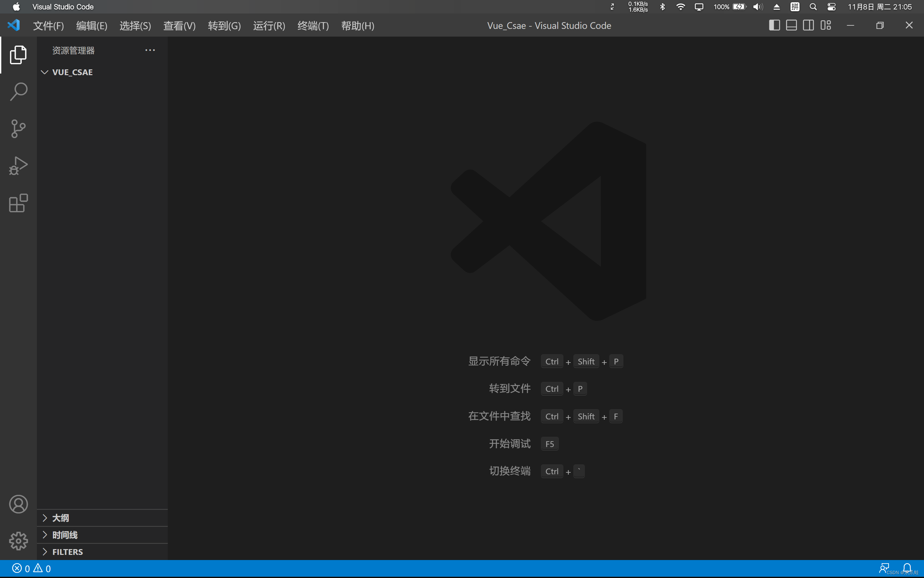Minimize the VS Code window
This screenshot has height=578, width=924.
pos(850,25)
